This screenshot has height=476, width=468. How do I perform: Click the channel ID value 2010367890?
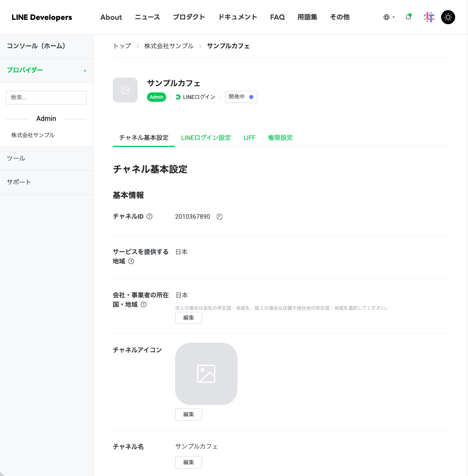pos(193,216)
